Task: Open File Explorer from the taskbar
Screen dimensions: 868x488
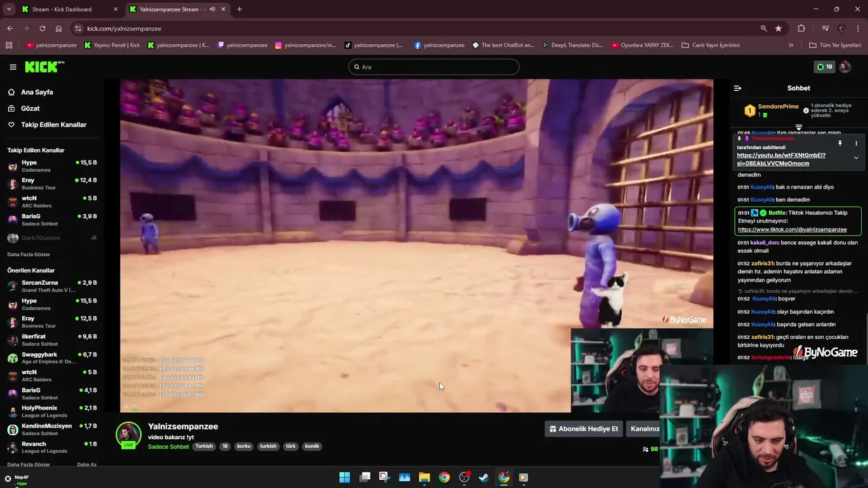Action: [425, 477]
